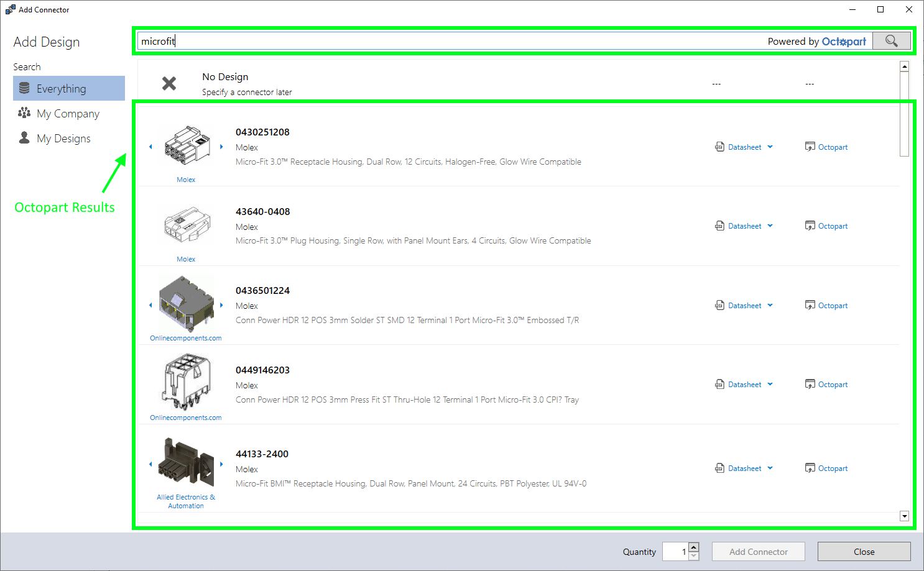Show previous image for part 0430251208
The width and height of the screenshot is (924, 571).
150,147
